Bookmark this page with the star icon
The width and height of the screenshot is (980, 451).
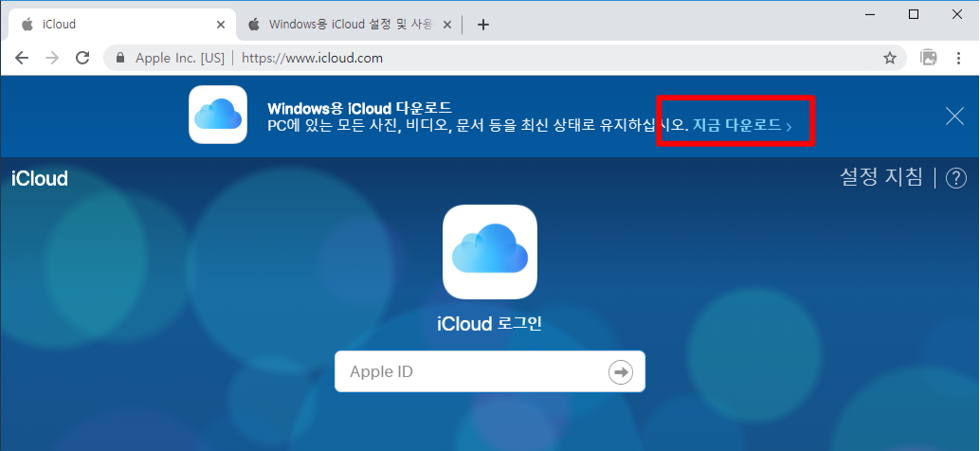[x=889, y=58]
